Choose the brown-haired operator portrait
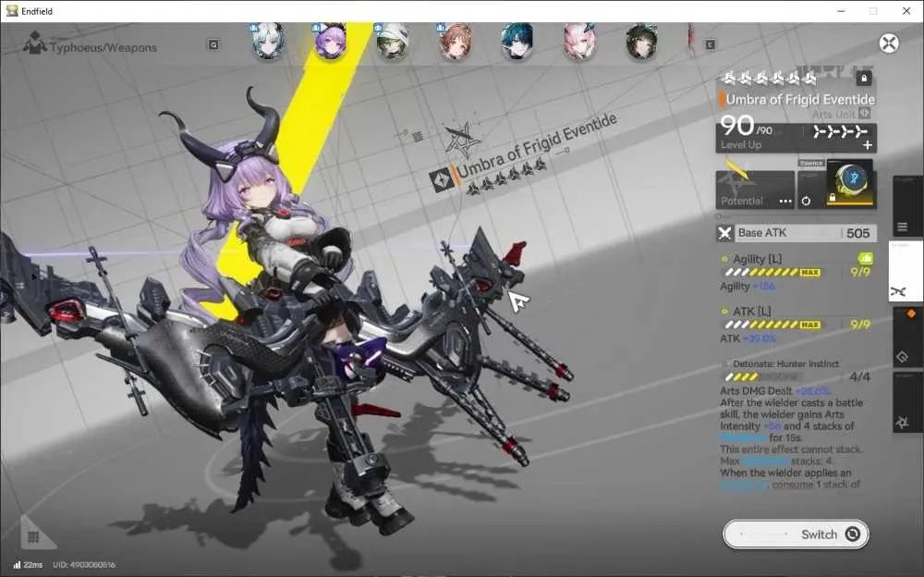Screen dimensions: 924x577 [455, 42]
